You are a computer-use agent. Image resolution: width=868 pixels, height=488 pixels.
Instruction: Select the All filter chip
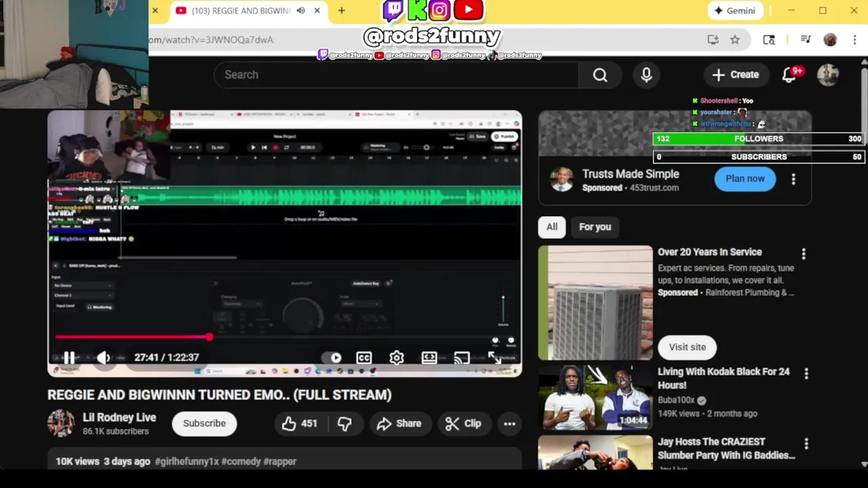[552, 227]
